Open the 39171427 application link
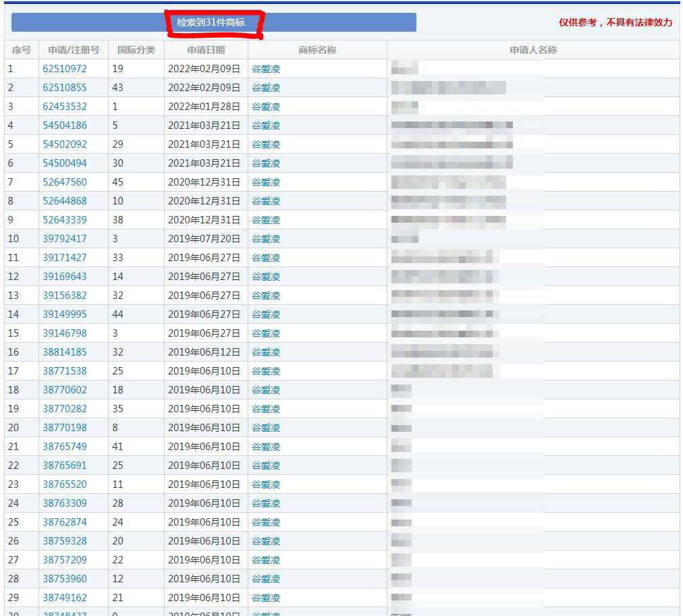The image size is (683, 616). point(65,258)
